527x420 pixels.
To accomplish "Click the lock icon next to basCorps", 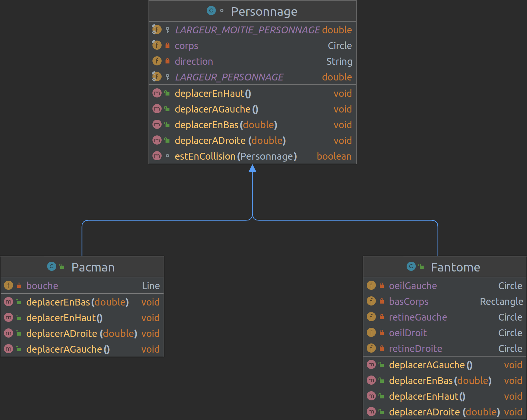I will click(x=382, y=301).
